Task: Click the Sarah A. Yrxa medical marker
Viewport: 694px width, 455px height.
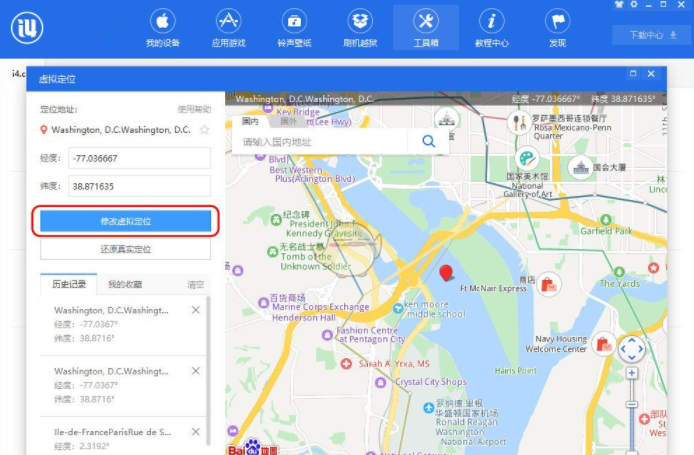Action: 346,364
